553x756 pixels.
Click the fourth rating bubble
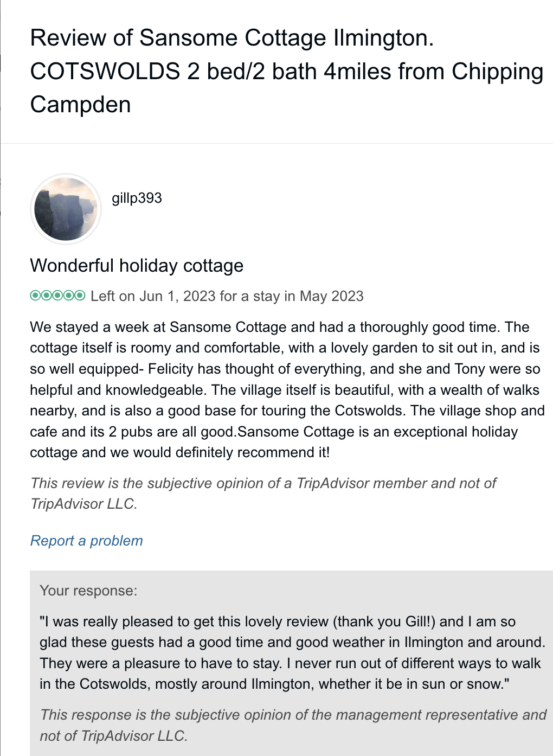pos(69,296)
